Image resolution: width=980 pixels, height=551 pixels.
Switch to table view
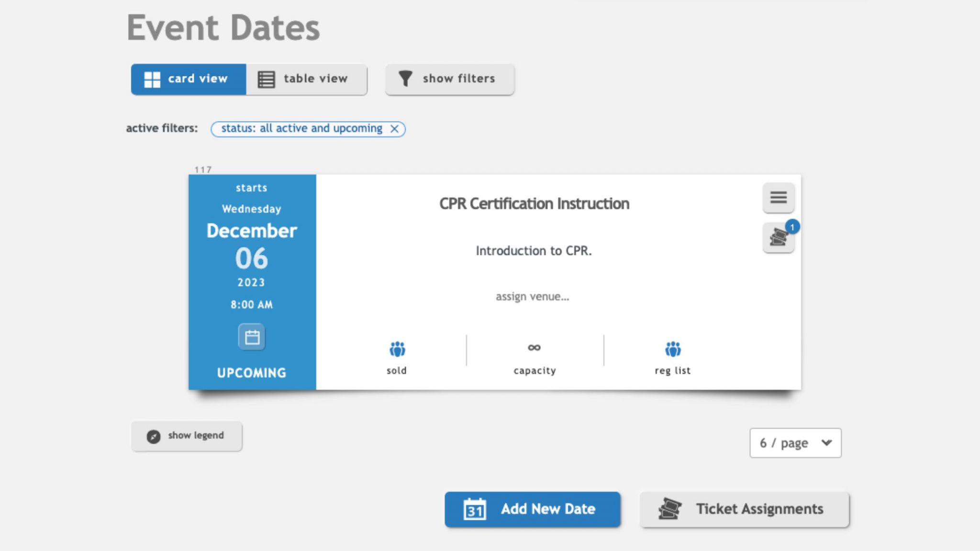tap(306, 79)
